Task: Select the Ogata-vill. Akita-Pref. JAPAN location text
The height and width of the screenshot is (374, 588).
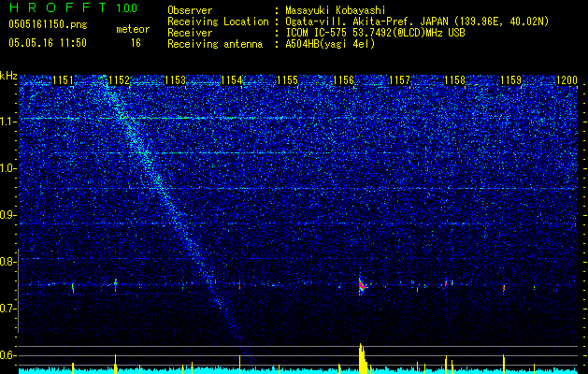Action: pos(417,22)
